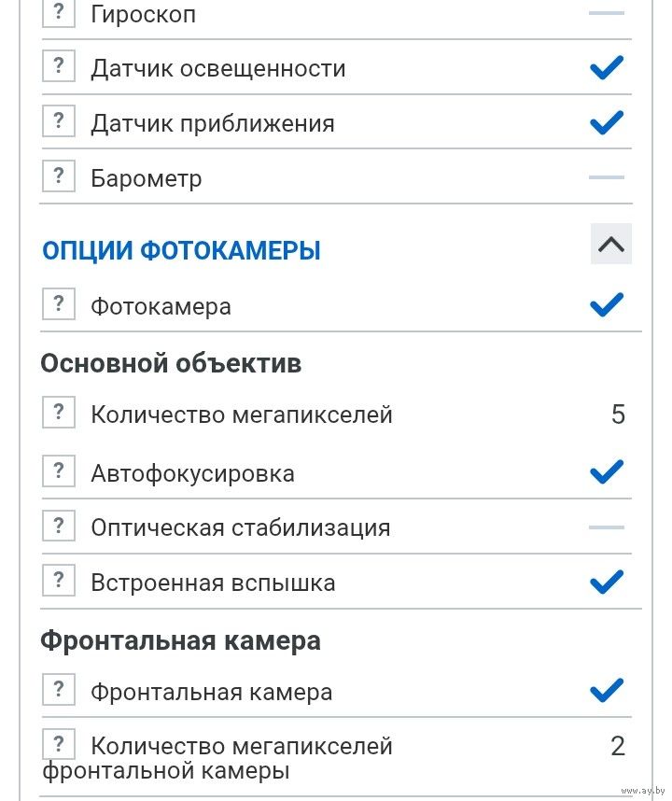Screen dimensions: 672x801
Task: Click question icon beside Автофокусировка
Action: [x=59, y=471]
